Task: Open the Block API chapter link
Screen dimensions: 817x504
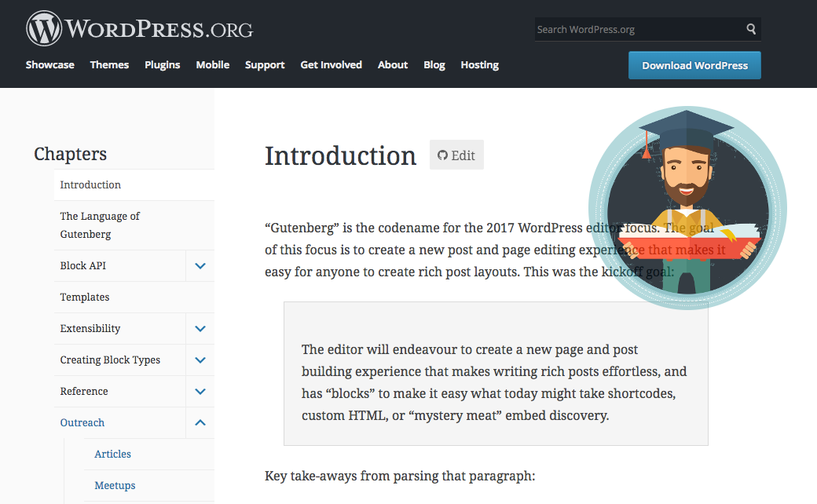Action: pyautogui.click(x=82, y=265)
